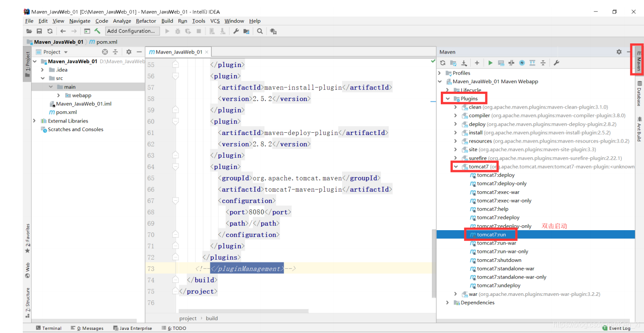Click the Synchronize icon in the main toolbar
The image size is (644, 333).
pyautogui.click(x=50, y=31)
